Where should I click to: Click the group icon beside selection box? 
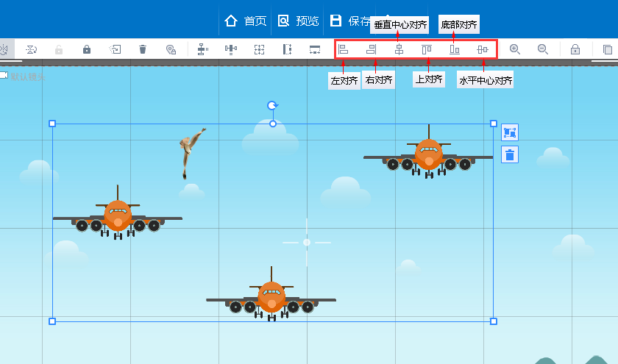point(510,132)
